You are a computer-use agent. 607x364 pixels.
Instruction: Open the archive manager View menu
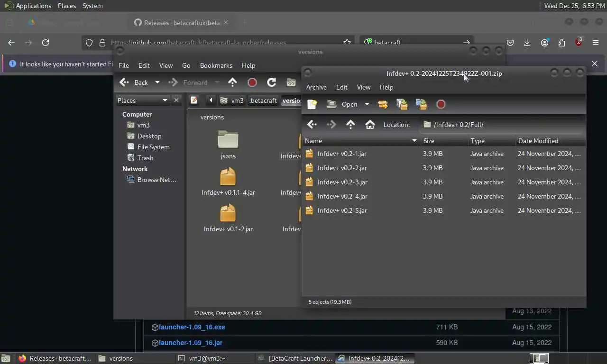click(x=364, y=87)
